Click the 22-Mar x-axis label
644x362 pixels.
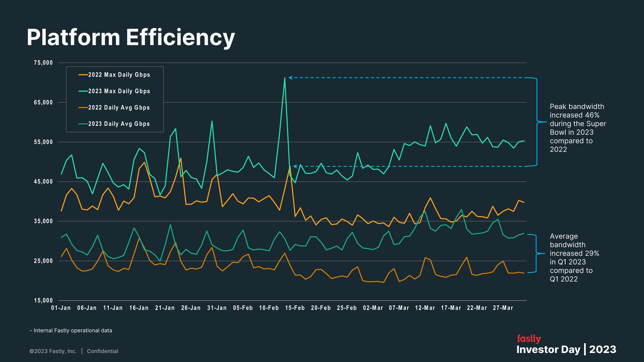tap(477, 308)
